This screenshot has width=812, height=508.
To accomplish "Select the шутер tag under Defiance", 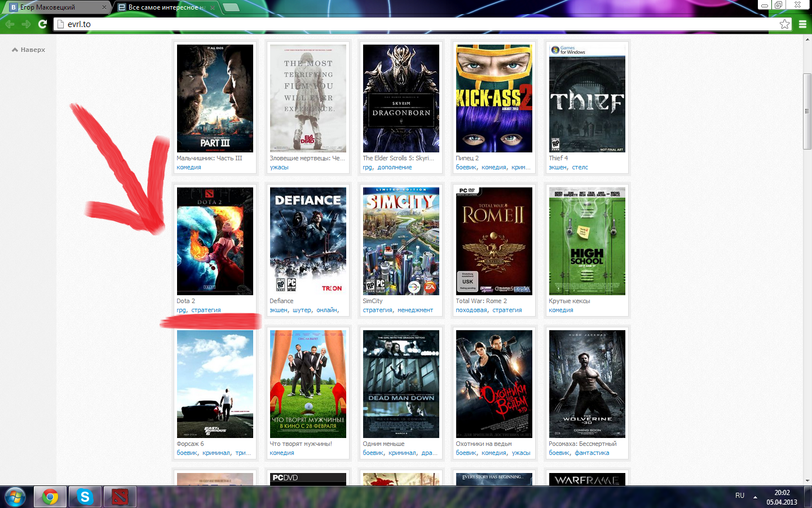I will point(302,310).
